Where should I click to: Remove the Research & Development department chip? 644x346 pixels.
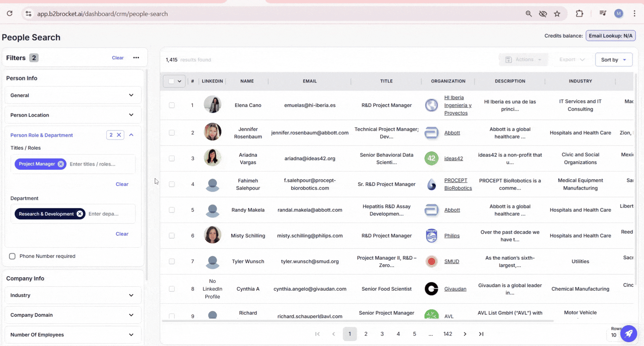80,214
